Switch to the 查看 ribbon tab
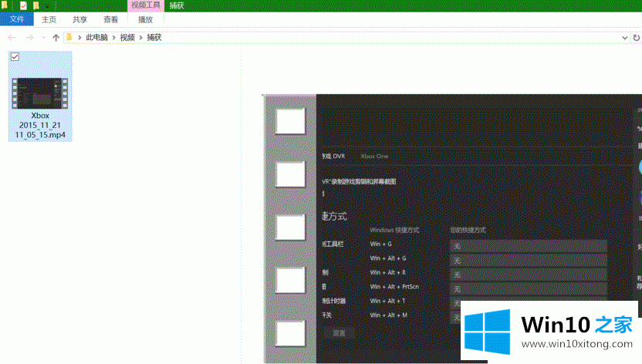The image size is (642, 364). [x=110, y=19]
